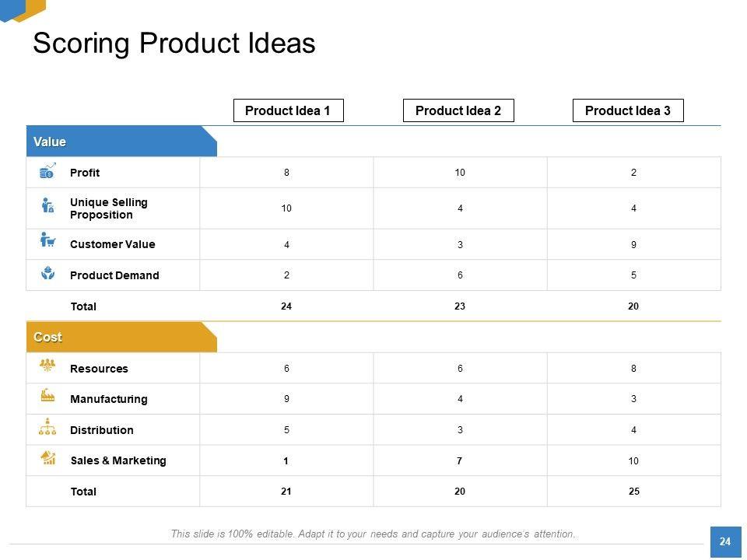Click the Value Total for Product Idea 1
Screen dimensions: 747x560
tap(286, 306)
